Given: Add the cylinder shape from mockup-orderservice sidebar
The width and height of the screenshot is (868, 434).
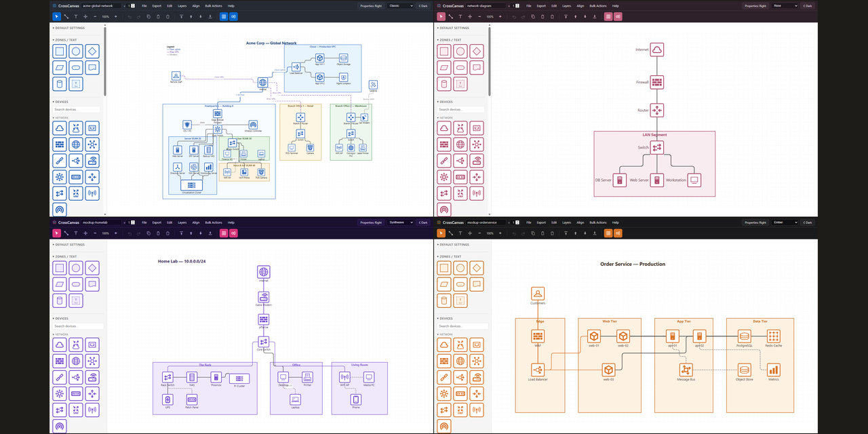Looking at the screenshot, I should (x=444, y=300).
